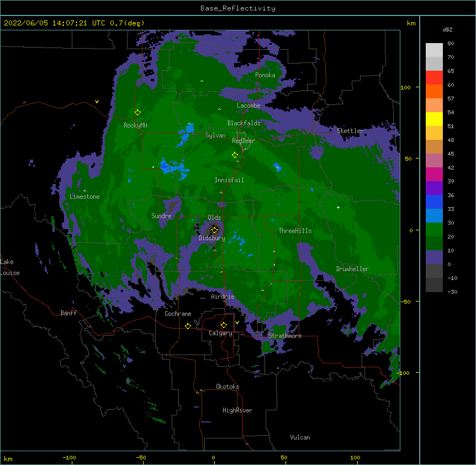Click the Limestone label

[x=84, y=197]
